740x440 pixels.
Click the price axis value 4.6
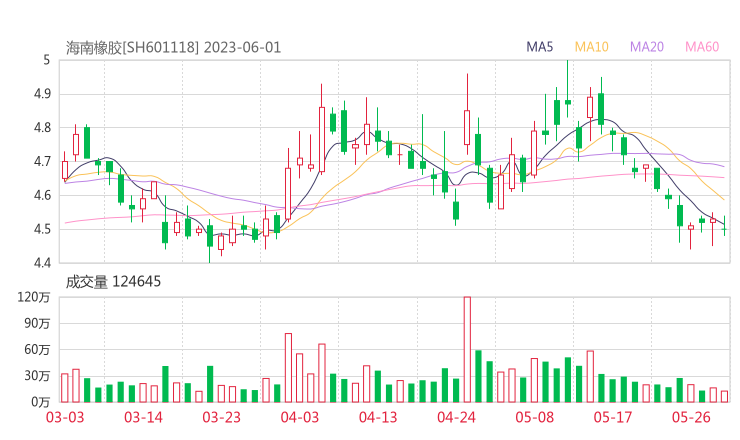click(42, 195)
